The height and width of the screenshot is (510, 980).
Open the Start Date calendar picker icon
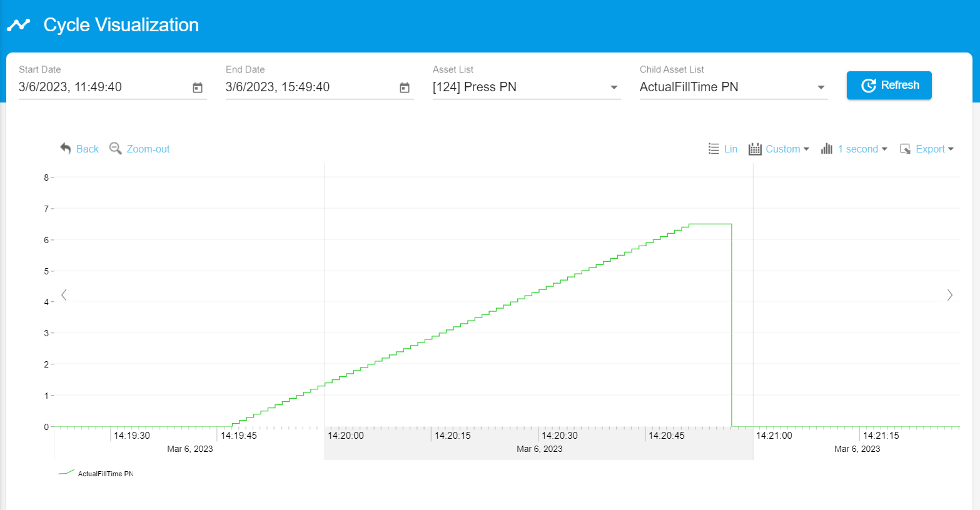[198, 88]
